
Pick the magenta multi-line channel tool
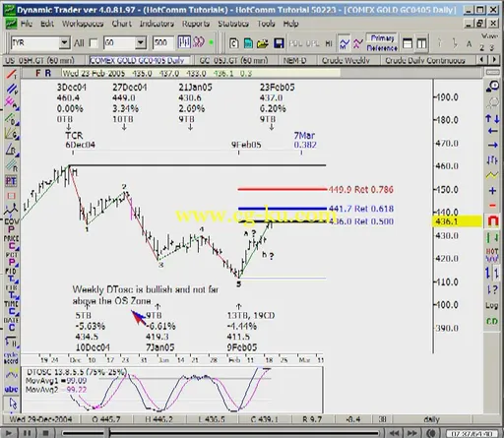point(11,103)
